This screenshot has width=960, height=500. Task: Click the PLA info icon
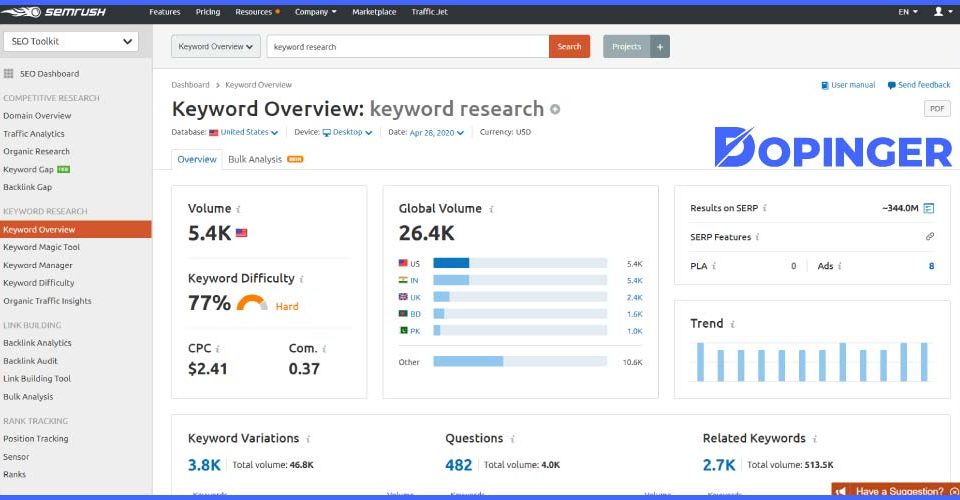(x=714, y=266)
